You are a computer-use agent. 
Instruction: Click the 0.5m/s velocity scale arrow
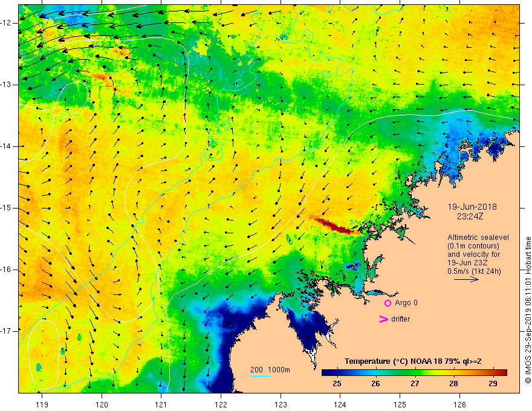[466, 279]
